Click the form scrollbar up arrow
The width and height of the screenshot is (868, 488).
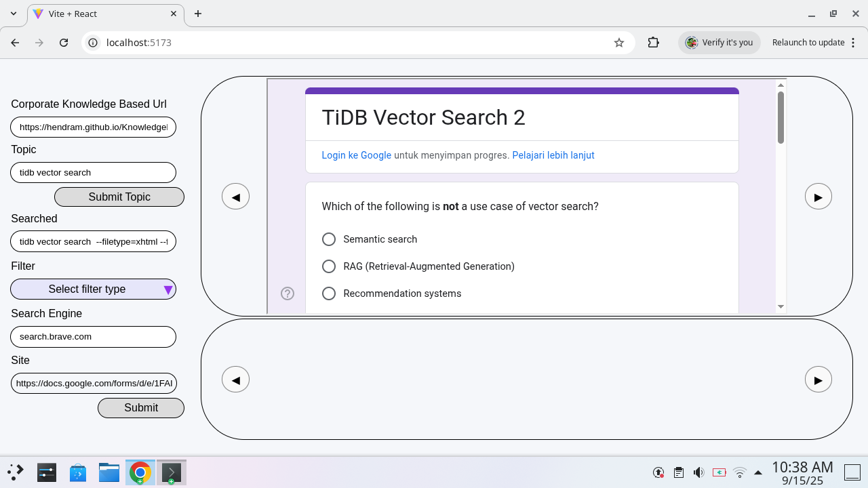[x=781, y=85]
